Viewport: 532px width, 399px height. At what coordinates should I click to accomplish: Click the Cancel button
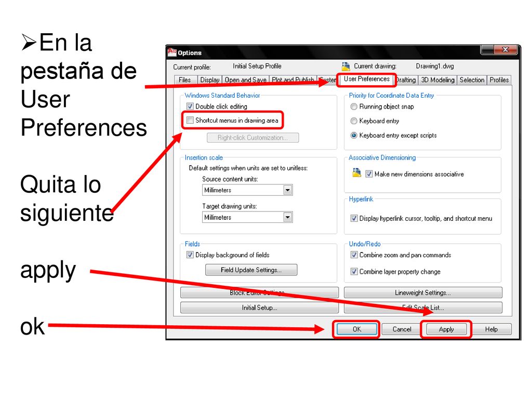pos(402,329)
